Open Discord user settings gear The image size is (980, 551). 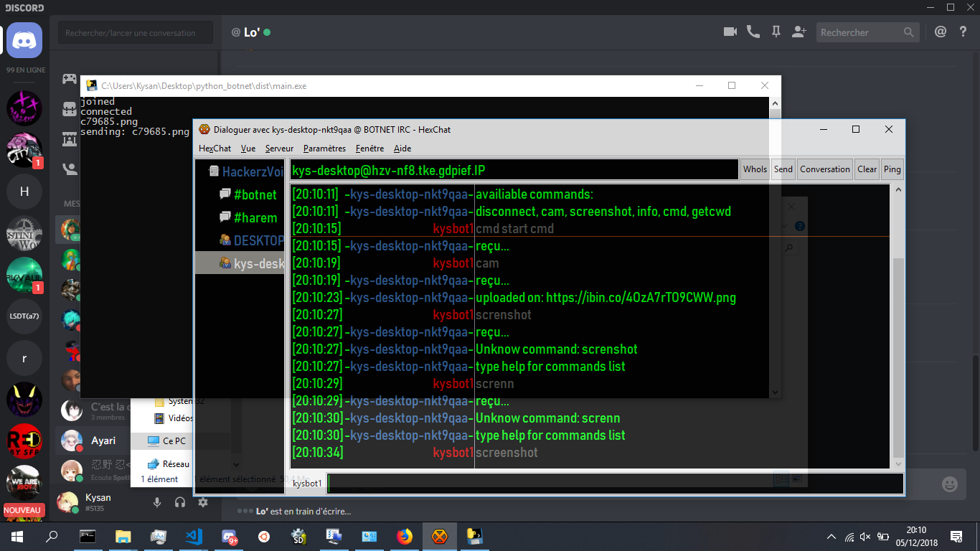click(x=203, y=503)
